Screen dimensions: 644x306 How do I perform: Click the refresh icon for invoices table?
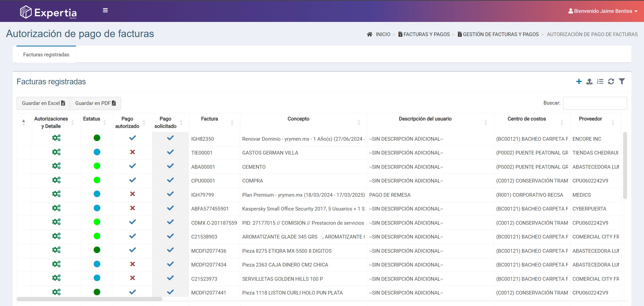(611, 82)
